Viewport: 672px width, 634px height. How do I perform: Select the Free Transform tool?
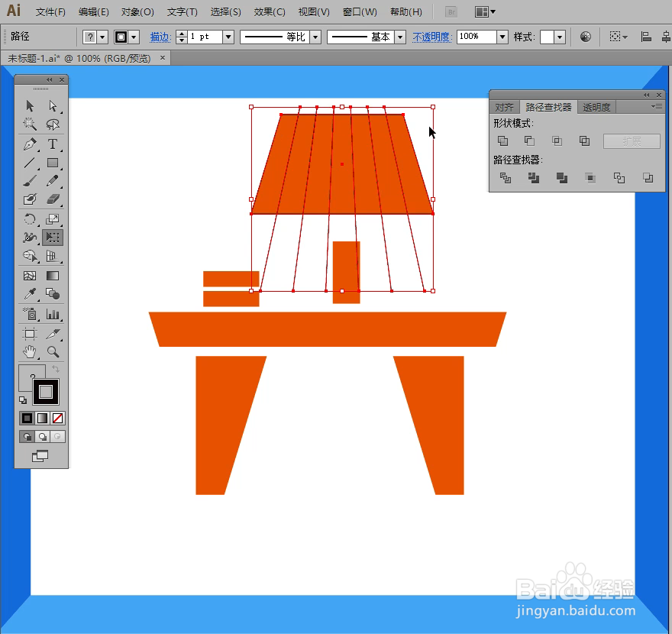53,238
